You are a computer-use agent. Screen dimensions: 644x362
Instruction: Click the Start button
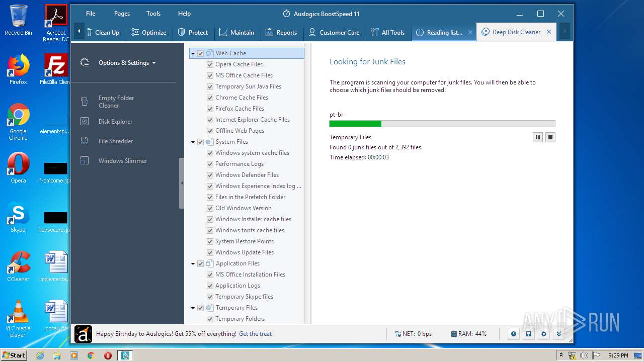coord(14,355)
